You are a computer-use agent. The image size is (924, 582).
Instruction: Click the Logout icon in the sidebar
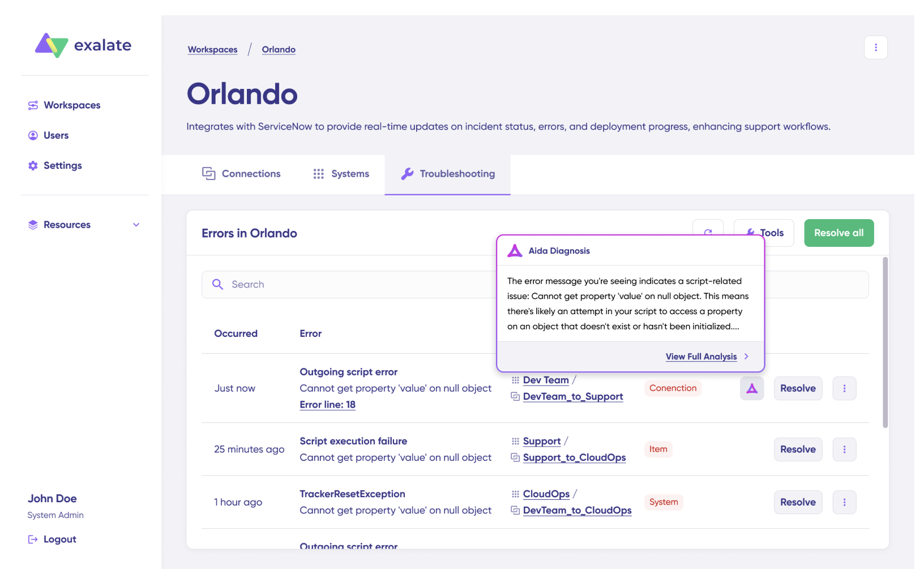tap(33, 540)
